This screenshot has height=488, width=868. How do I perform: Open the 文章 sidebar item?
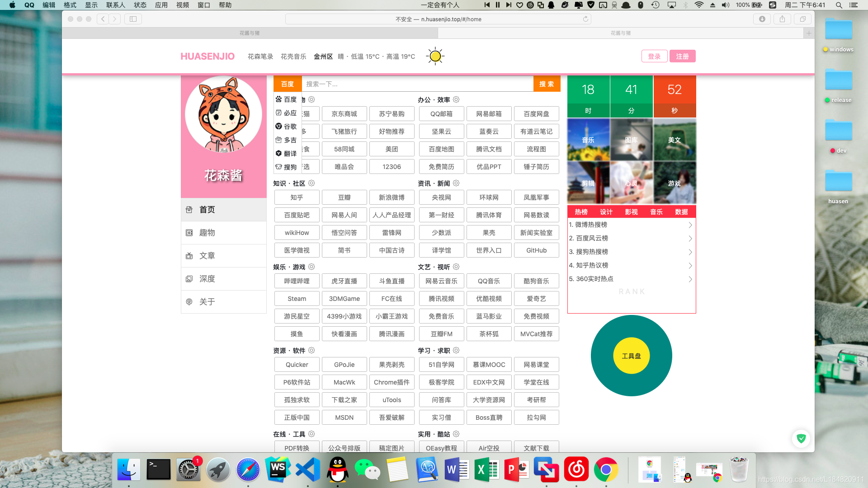224,256
